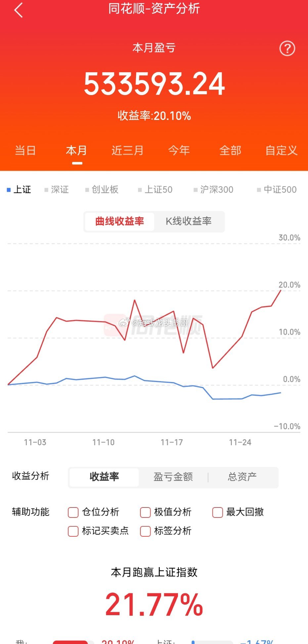The width and height of the screenshot is (308, 644).
Task: Switch to the 当日 time period tab
Action: [x=25, y=150]
